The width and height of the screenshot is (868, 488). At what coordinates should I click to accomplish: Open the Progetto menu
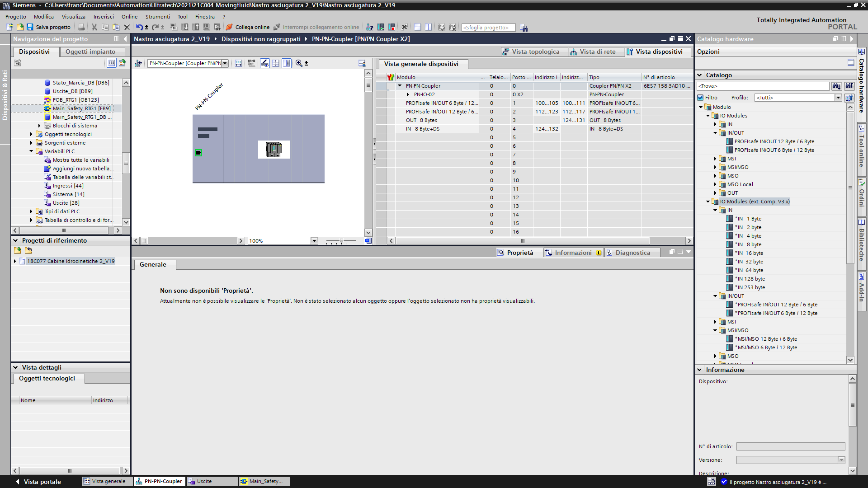click(x=16, y=17)
